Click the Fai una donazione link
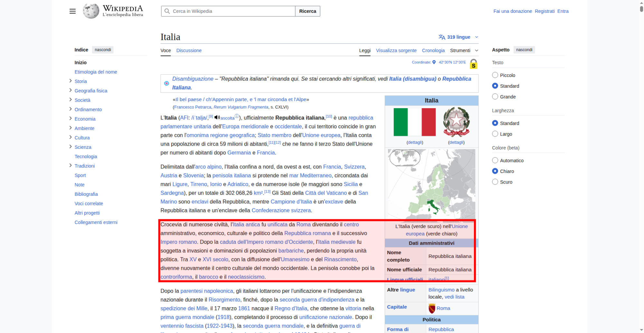644x333 pixels. click(x=512, y=11)
